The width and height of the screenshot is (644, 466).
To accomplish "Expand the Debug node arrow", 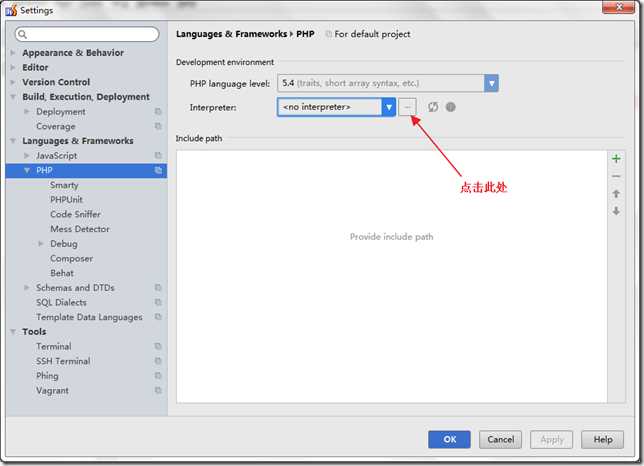I will pyautogui.click(x=41, y=243).
